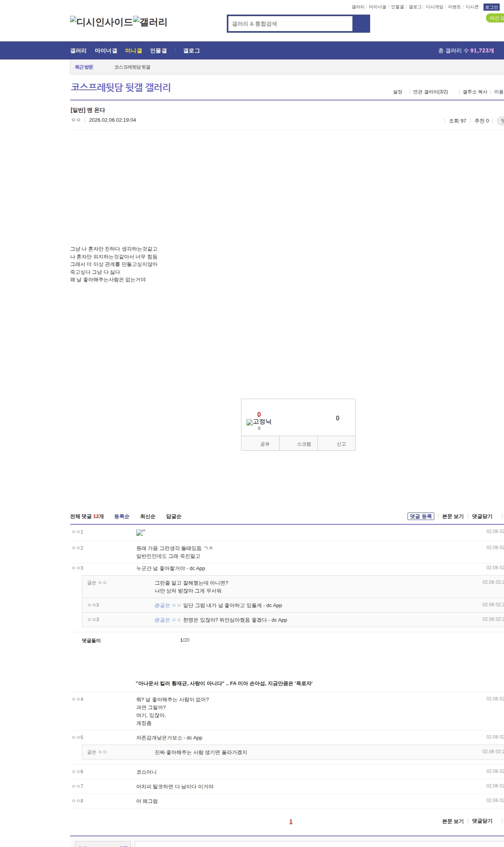The width and height of the screenshot is (504, 847).
Task: Click the 고정닉 upvote icon
Action: coord(259,422)
